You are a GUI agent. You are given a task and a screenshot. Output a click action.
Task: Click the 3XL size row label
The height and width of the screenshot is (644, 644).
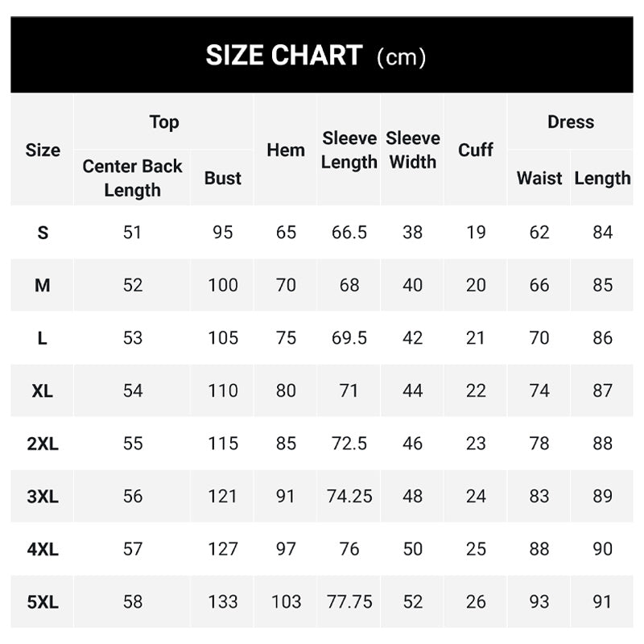[43, 497]
